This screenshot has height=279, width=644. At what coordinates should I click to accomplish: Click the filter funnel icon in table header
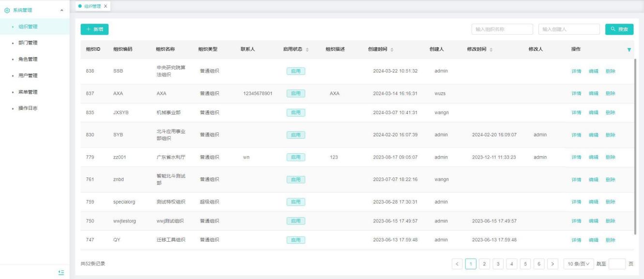[x=629, y=49]
